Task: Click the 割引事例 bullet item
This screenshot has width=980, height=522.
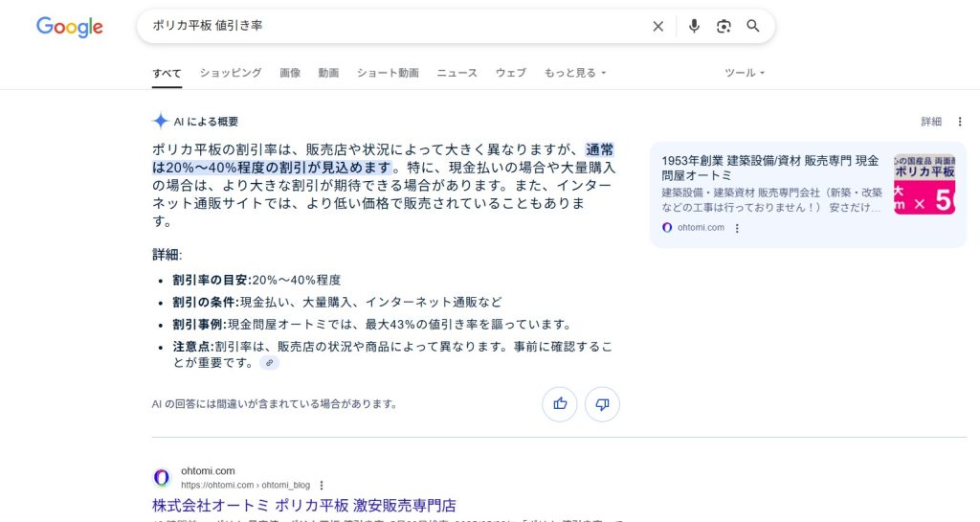Action: 373,325
